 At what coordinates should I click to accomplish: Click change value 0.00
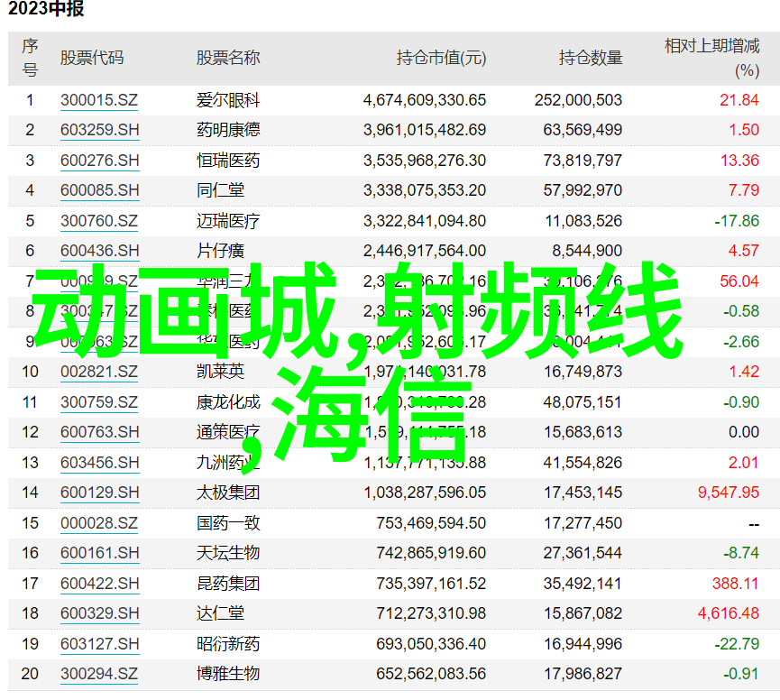pos(744,432)
